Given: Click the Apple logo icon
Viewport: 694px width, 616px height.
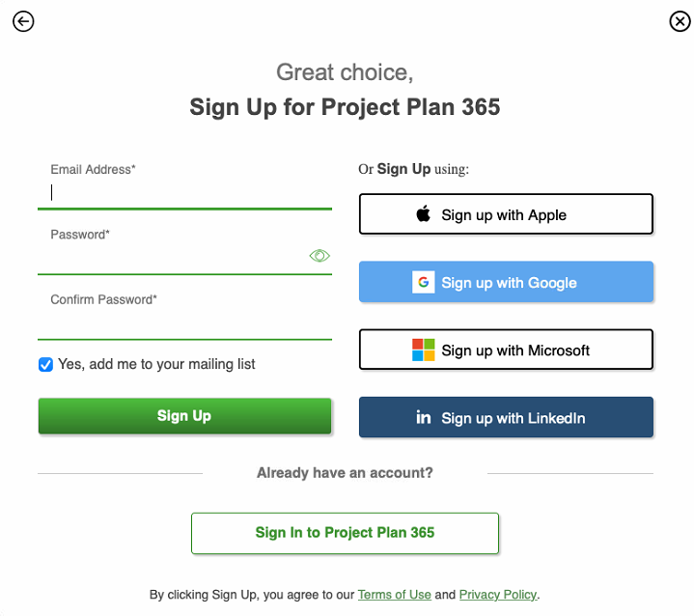Looking at the screenshot, I should coord(424,214).
